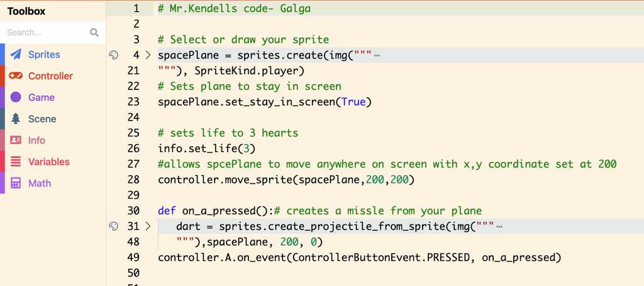Expand folded code at line 4 chevron
The width and height of the screenshot is (644, 286).
[148, 55]
